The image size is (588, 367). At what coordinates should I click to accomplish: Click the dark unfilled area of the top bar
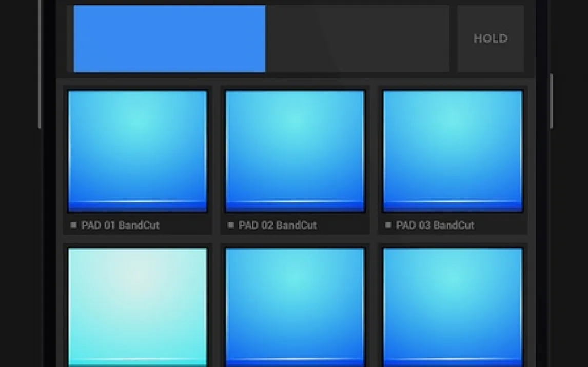[x=357, y=39]
